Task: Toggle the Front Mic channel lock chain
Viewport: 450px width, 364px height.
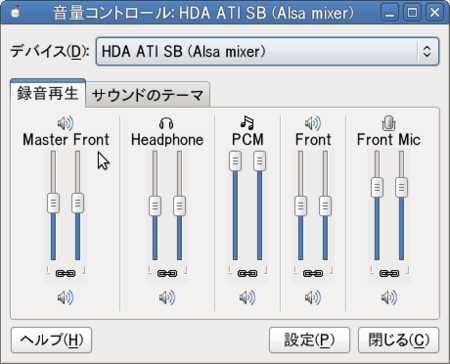Action: point(389,273)
